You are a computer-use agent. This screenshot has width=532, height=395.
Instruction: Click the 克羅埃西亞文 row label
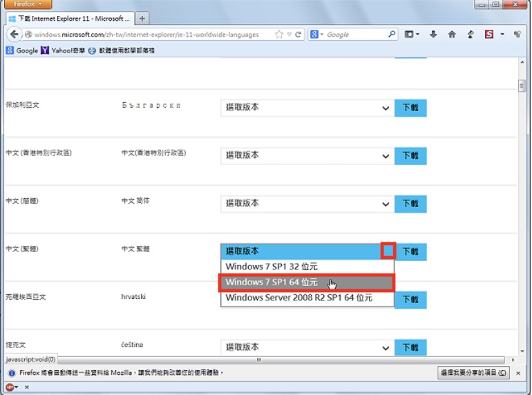(26, 297)
